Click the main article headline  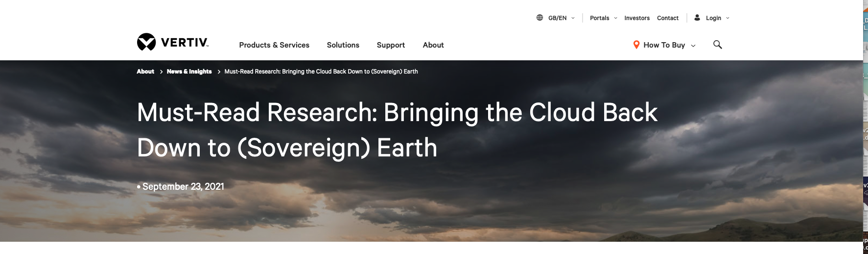pos(397,130)
